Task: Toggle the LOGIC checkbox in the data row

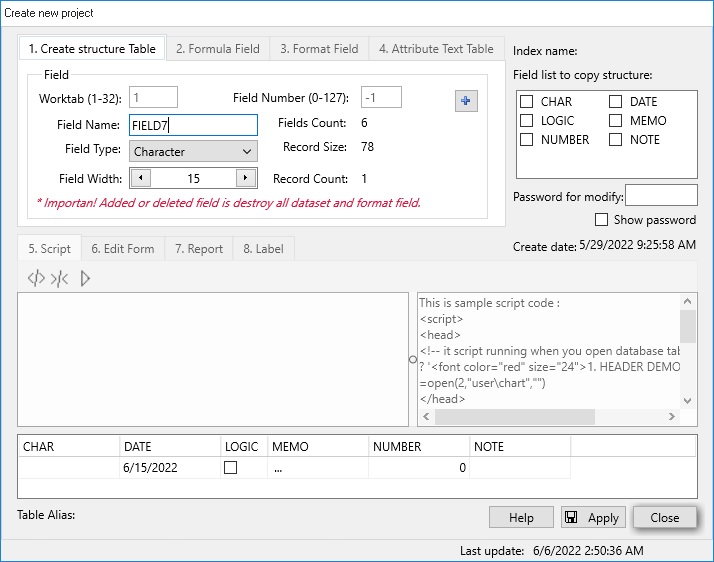Action: tap(231, 468)
